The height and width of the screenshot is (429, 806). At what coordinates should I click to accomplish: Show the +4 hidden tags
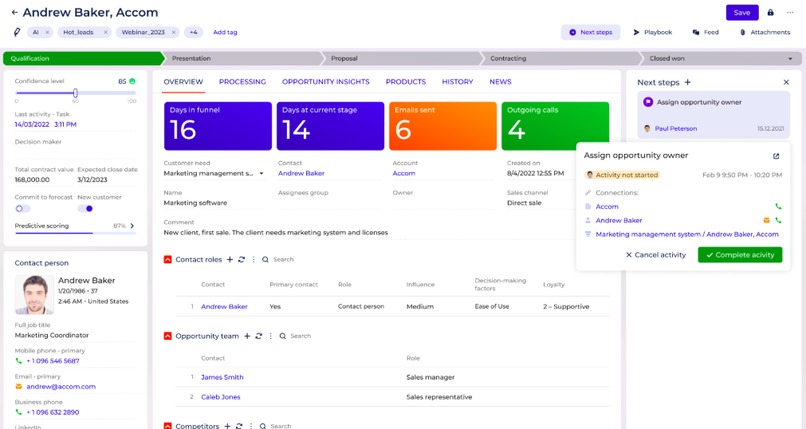(193, 32)
